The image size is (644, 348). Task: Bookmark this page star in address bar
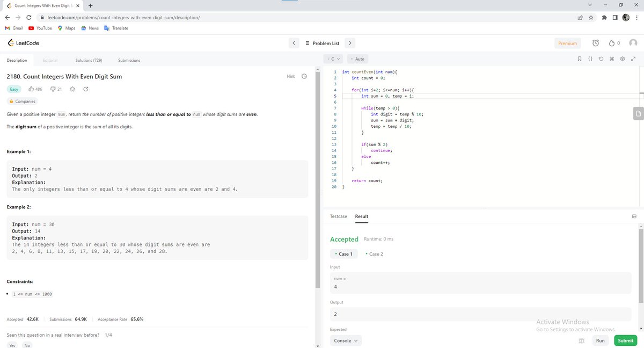click(x=591, y=17)
